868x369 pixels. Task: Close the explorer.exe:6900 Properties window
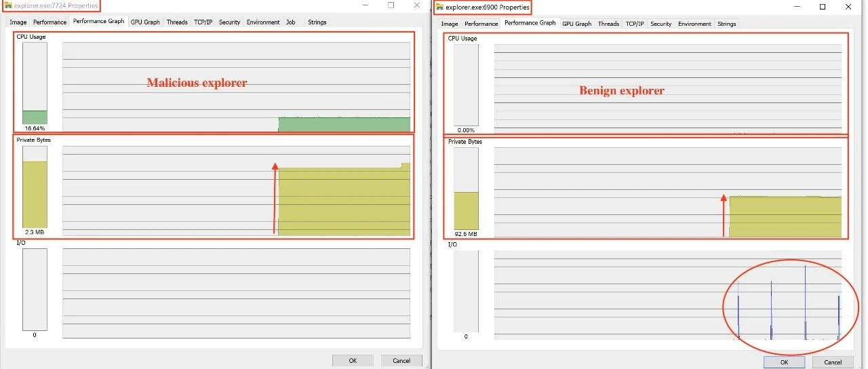848,7
